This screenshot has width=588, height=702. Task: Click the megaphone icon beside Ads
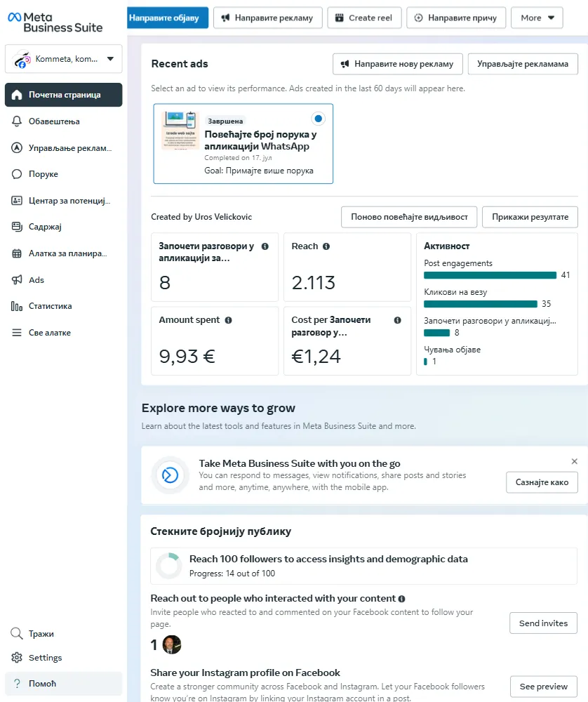tap(17, 280)
